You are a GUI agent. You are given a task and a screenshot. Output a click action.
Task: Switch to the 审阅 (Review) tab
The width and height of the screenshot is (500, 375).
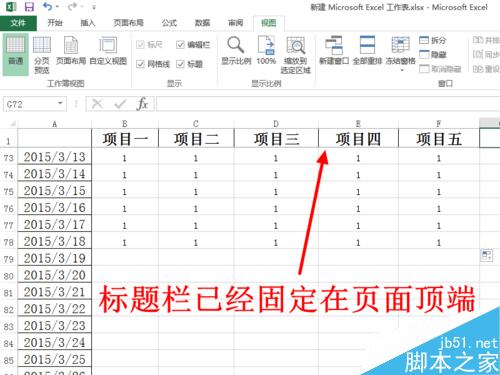click(236, 23)
